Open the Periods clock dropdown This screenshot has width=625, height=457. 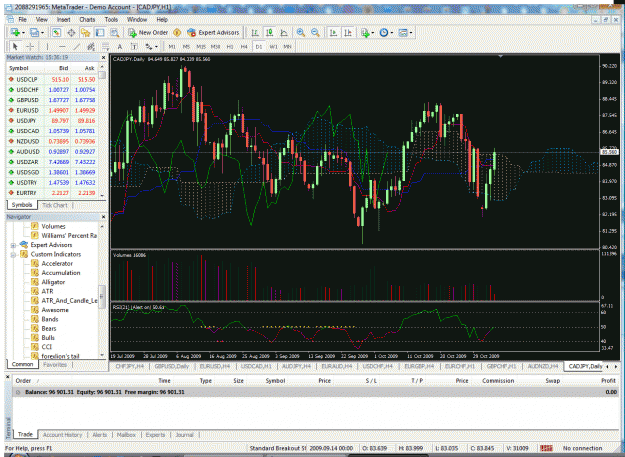(x=386, y=33)
